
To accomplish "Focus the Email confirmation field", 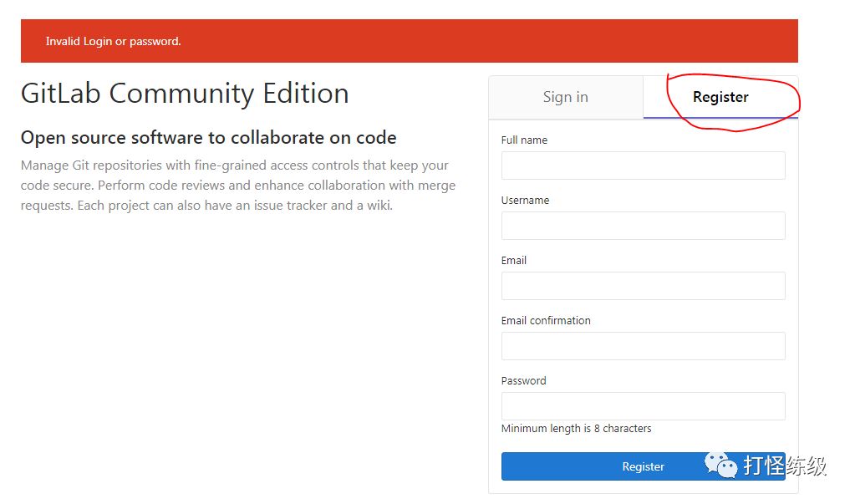I will click(x=643, y=346).
